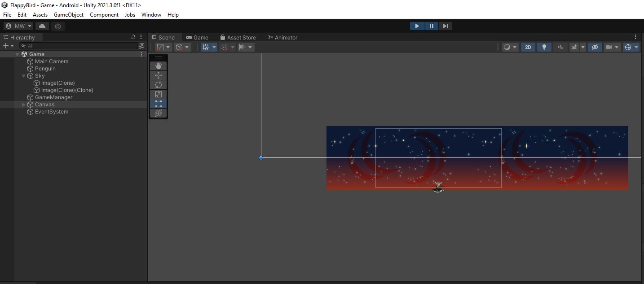Screen dimensions: 644x284
Task: Open the Gizmos dropdown arrow
Action: [636, 47]
